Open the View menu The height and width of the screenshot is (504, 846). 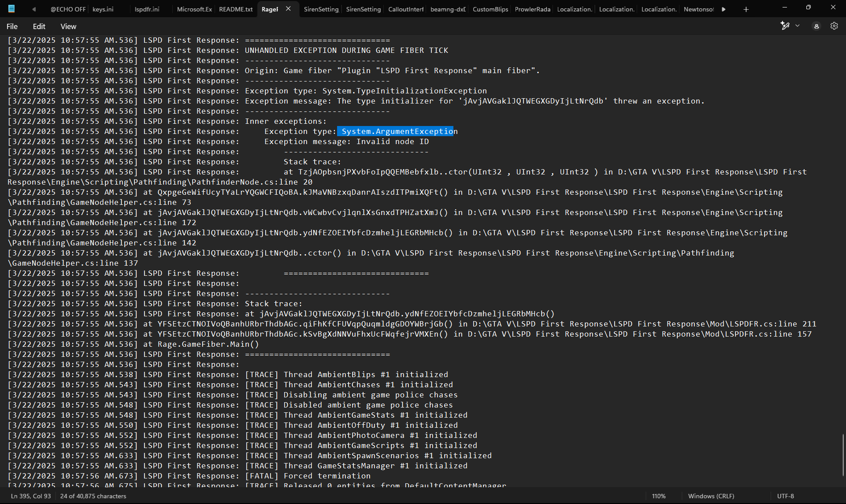click(x=68, y=26)
